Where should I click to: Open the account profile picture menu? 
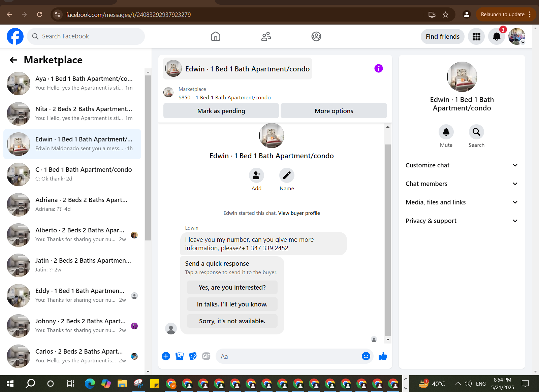click(x=517, y=36)
